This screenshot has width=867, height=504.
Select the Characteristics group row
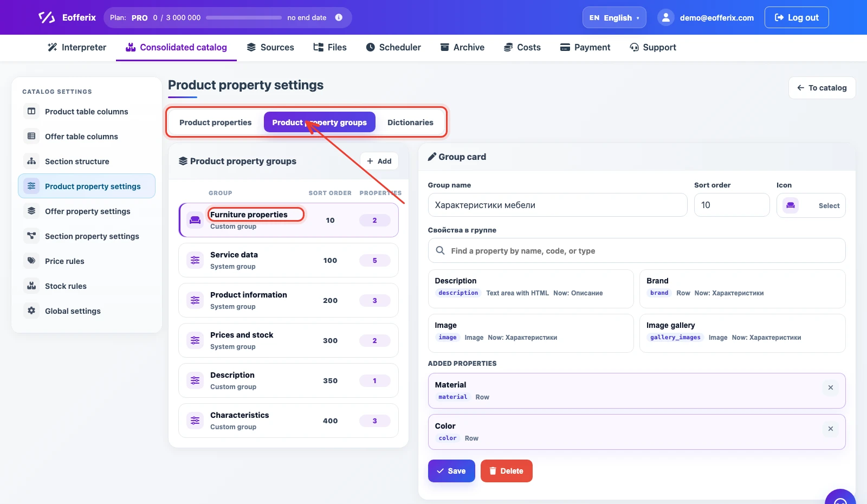(288, 421)
